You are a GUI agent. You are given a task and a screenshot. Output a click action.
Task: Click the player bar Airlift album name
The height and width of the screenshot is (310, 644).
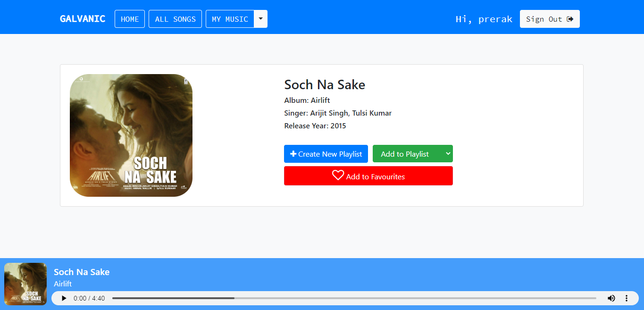tap(63, 284)
